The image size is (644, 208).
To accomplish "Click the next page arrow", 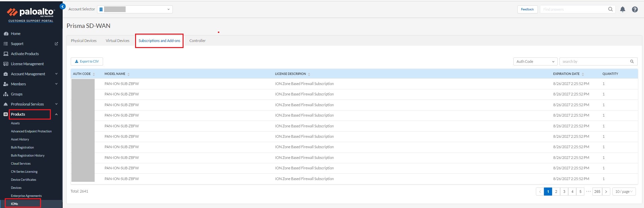I will coord(606,192).
